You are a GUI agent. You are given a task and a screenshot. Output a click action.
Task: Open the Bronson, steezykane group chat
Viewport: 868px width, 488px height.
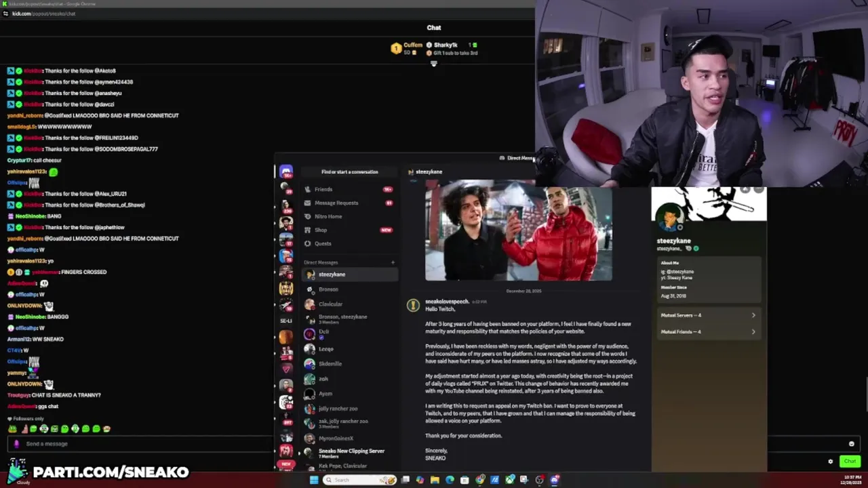tap(350, 319)
